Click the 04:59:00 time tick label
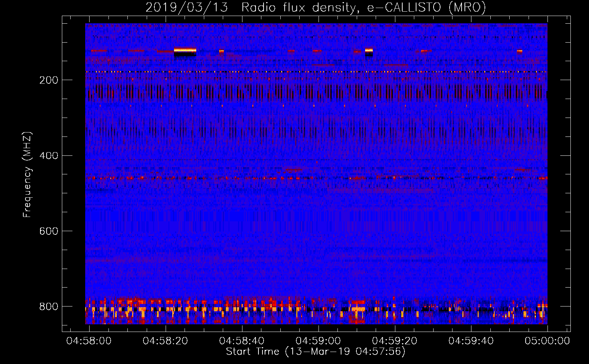The image size is (589, 364). click(x=318, y=341)
